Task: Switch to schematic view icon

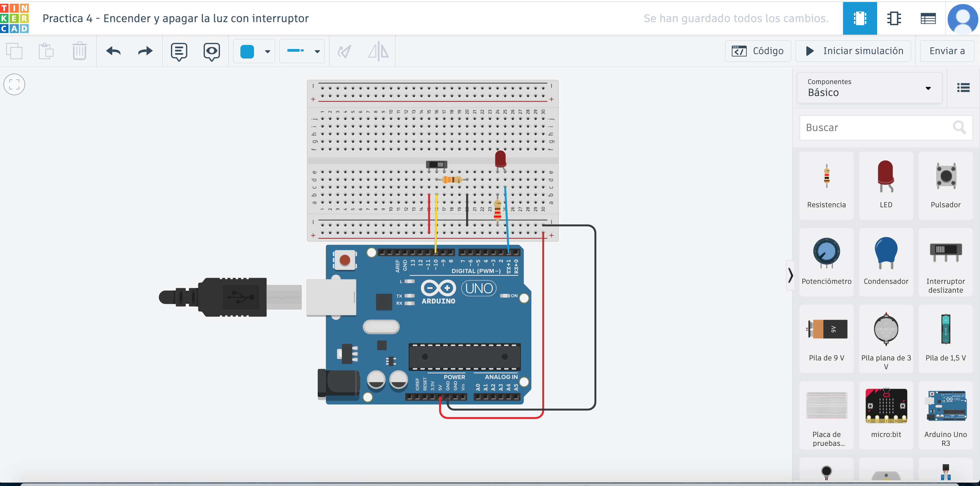Action: (894, 18)
